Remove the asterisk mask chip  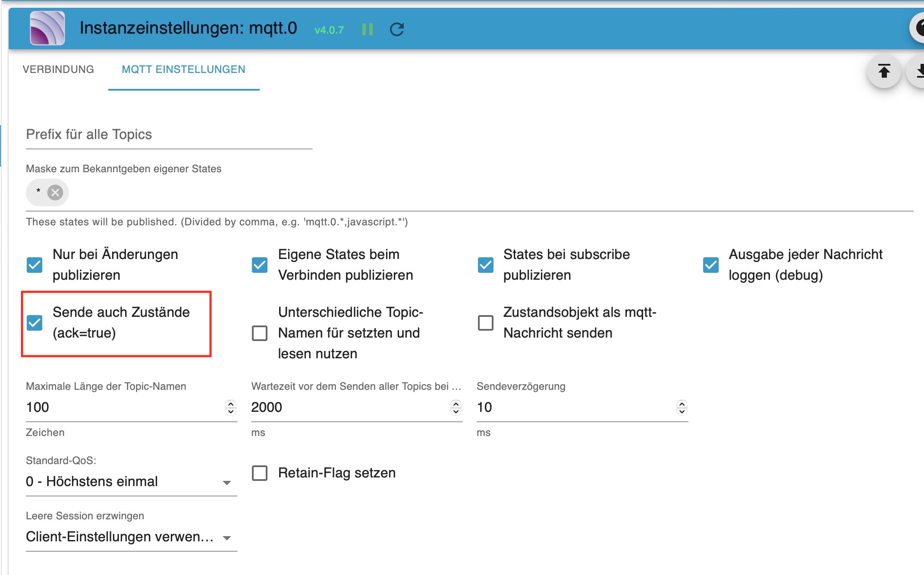coord(55,193)
